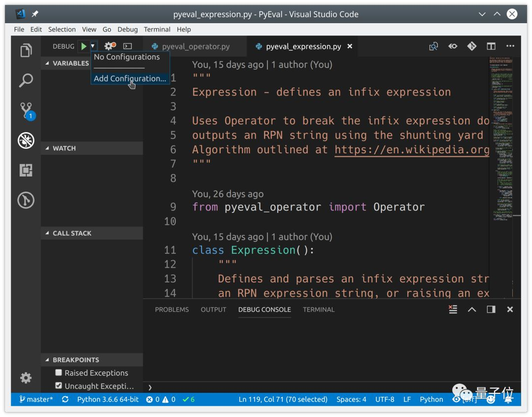Open the debug configuration dropdown arrow

pos(93,46)
